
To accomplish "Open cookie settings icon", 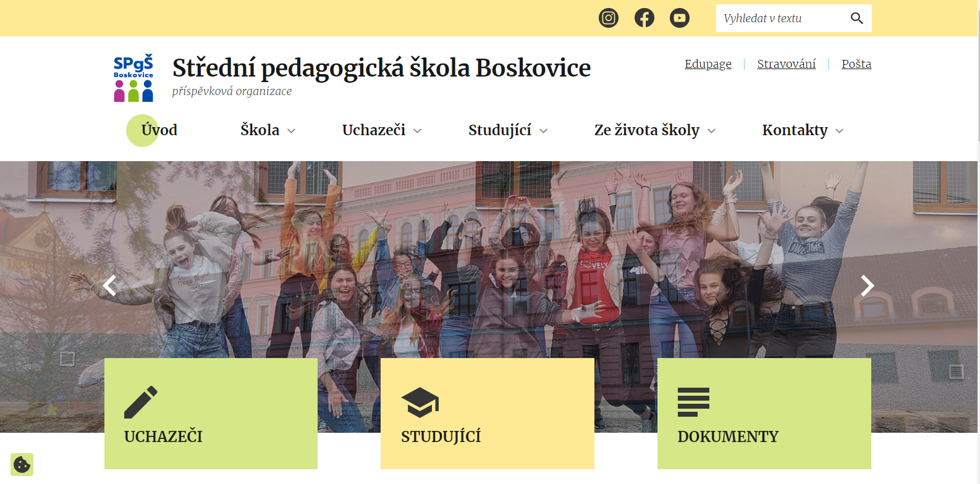I will [x=22, y=464].
